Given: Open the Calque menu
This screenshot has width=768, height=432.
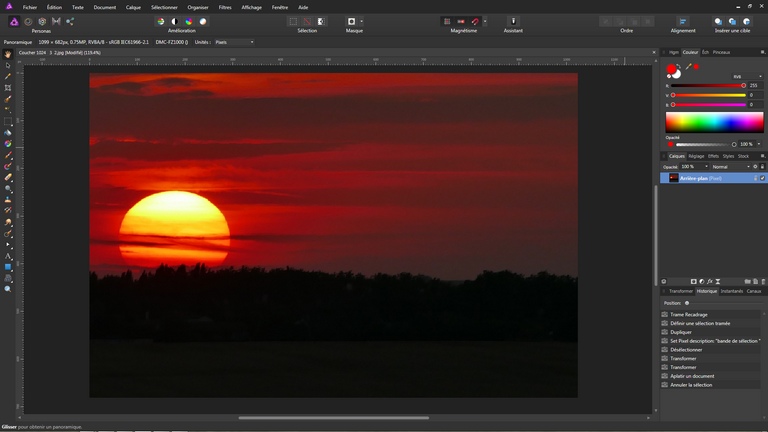Looking at the screenshot, I should coord(133,7).
